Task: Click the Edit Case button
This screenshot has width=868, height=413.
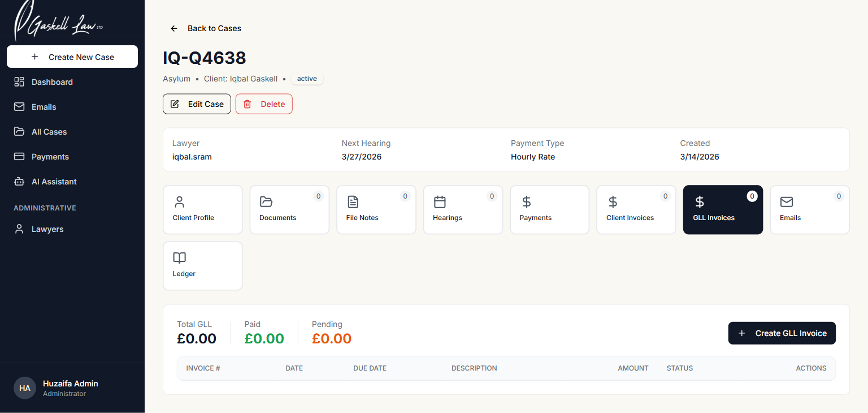Action: tap(197, 104)
